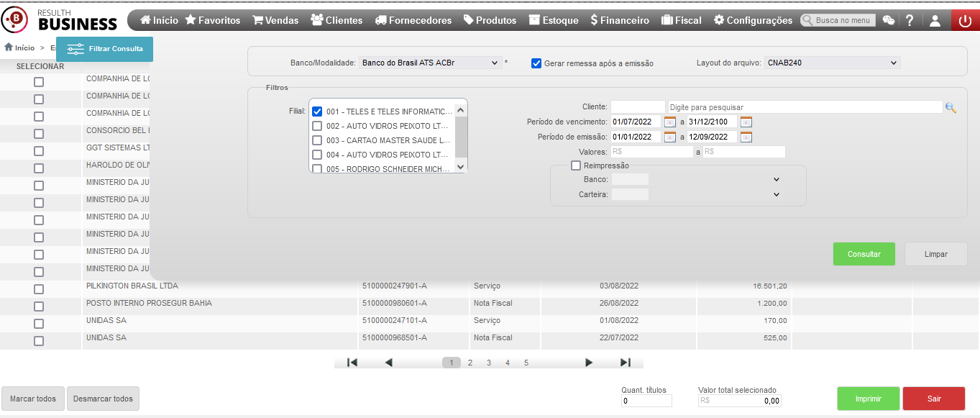
Task: Open the help question mark icon
Action: point(910,20)
